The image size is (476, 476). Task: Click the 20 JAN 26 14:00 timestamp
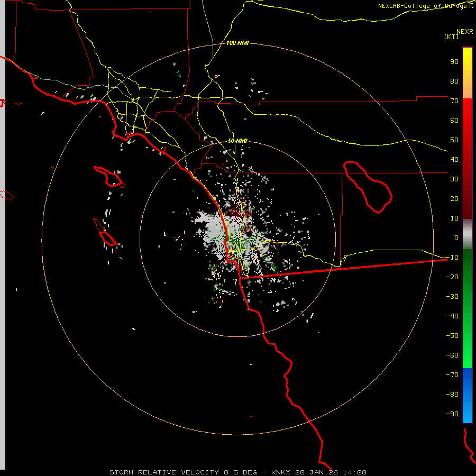tap(331, 472)
